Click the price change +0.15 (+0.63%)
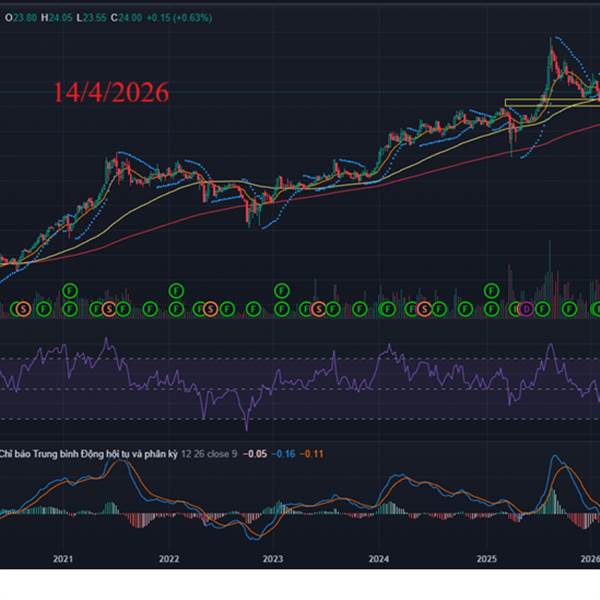This screenshot has height=600, width=600. pos(179,18)
